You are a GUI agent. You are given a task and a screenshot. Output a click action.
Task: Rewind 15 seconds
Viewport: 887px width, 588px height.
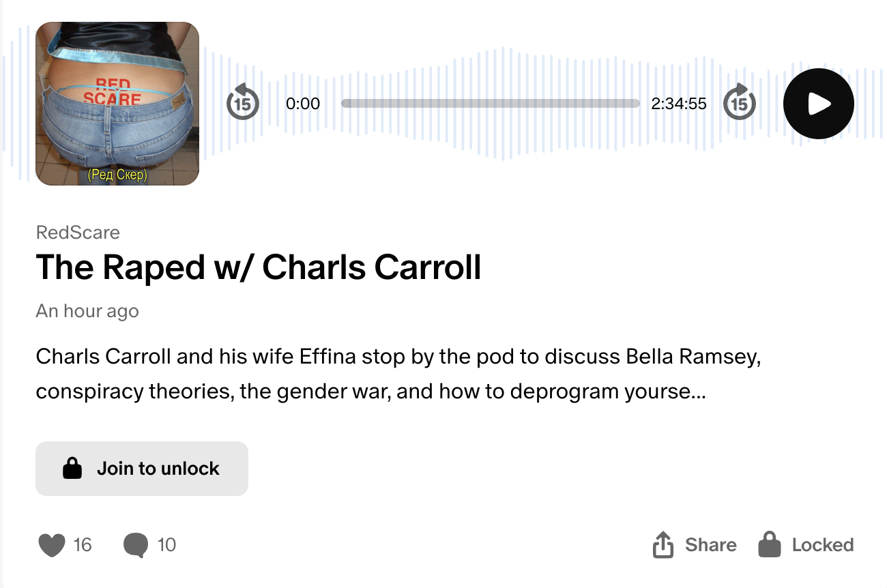click(x=242, y=102)
